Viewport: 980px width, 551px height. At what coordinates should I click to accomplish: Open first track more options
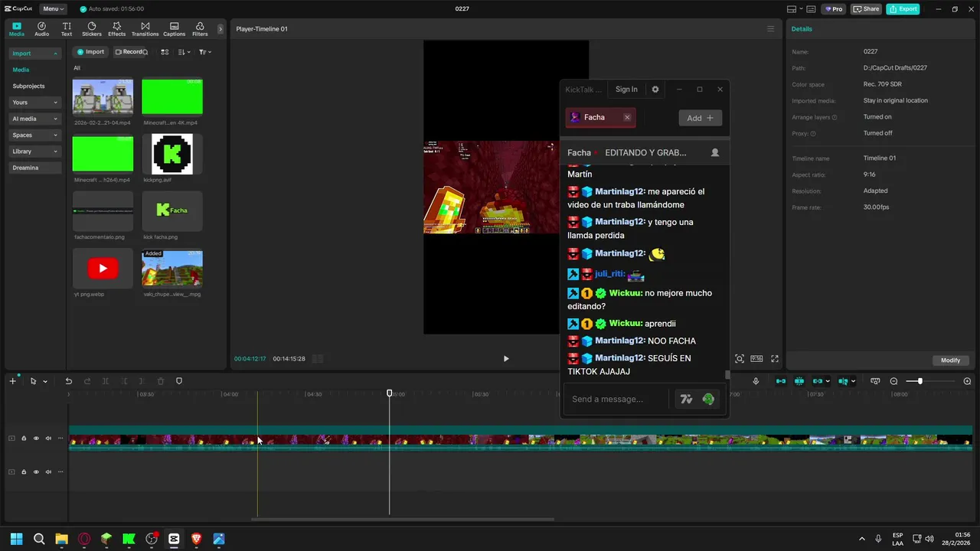point(60,439)
